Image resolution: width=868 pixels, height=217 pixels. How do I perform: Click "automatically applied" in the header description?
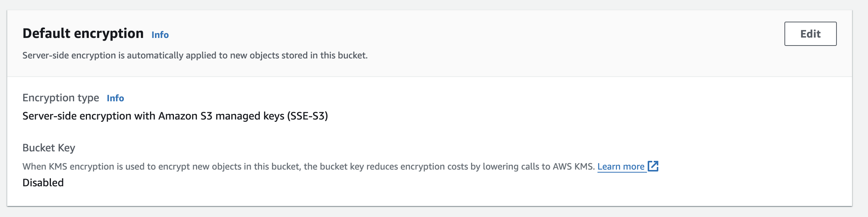coord(165,55)
